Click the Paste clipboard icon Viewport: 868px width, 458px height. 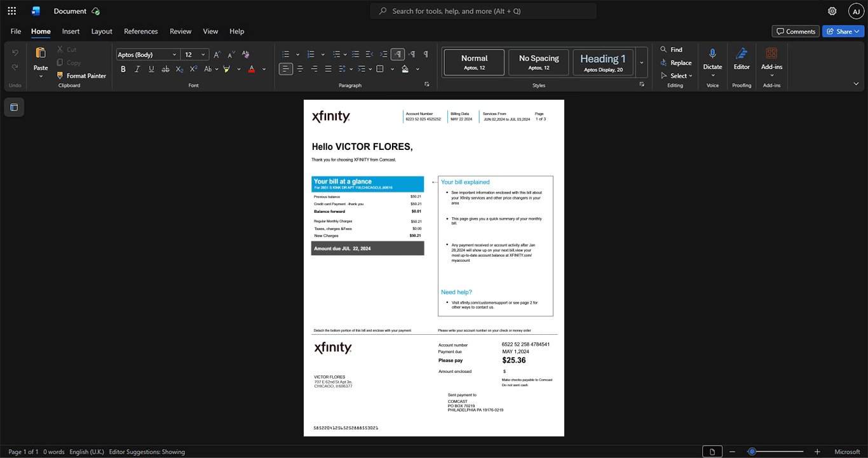41,53
